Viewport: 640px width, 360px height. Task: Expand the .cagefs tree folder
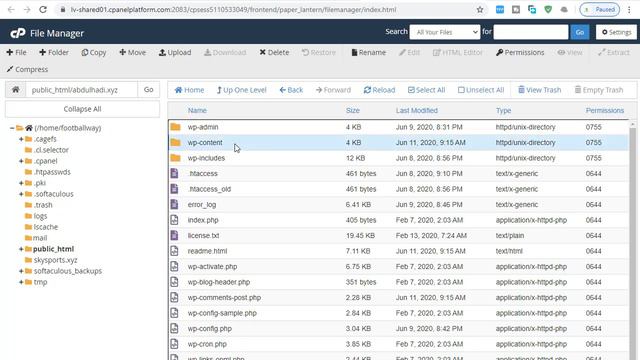tap(21, 139)
